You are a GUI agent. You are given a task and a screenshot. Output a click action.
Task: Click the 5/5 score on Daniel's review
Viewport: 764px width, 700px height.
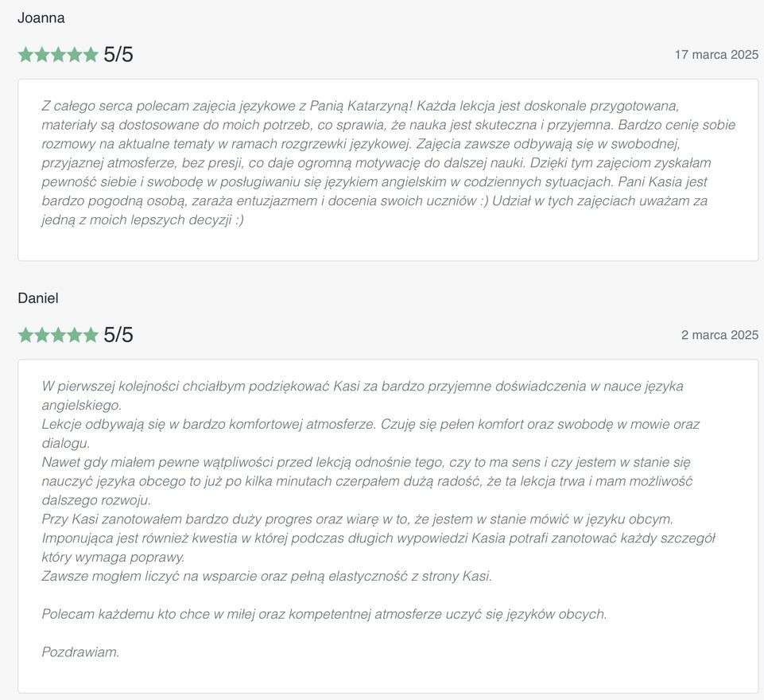(118, 335)
